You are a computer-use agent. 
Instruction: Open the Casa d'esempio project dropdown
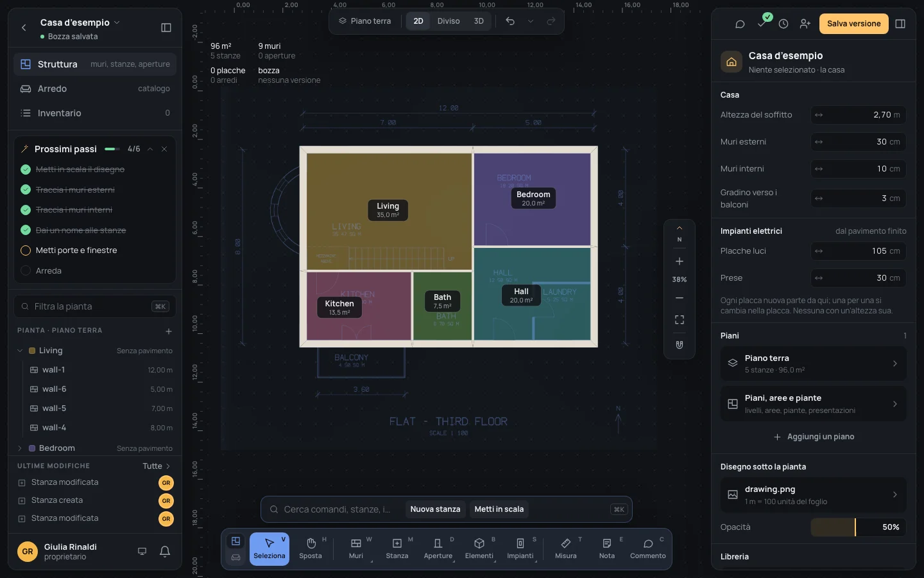(80, 22)
